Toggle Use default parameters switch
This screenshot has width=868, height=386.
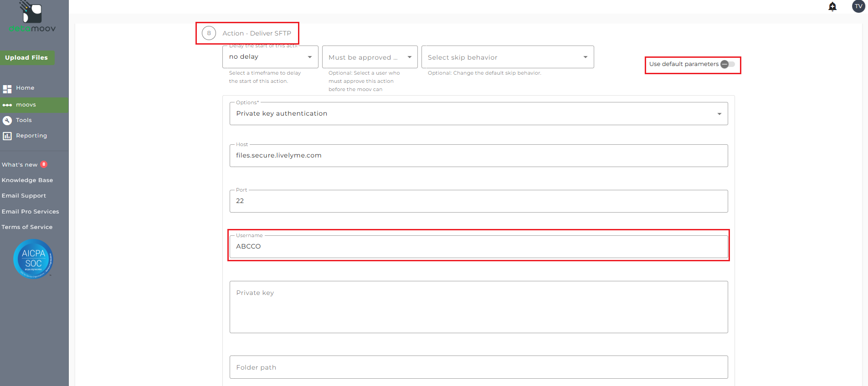coord(728,64)
